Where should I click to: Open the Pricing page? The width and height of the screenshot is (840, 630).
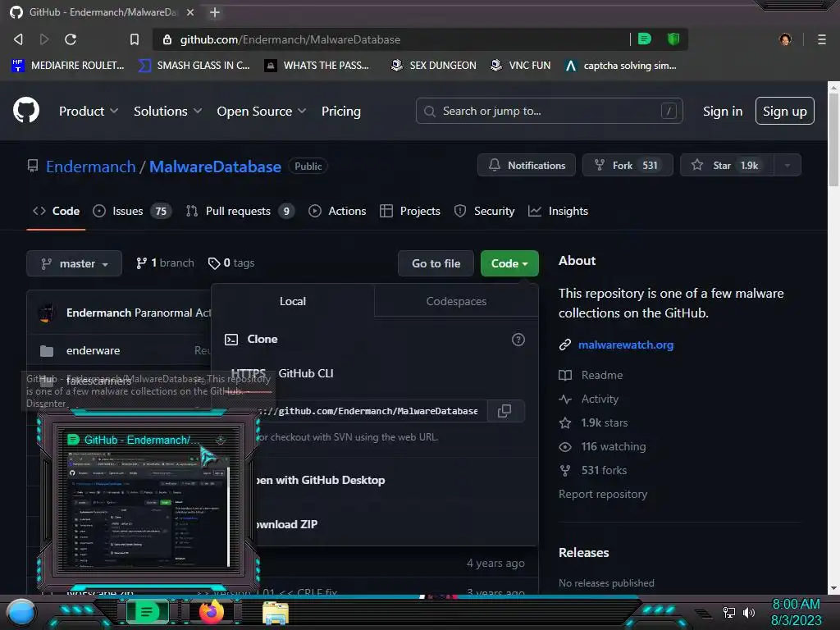pyautogui.click(x=340, y=111)
